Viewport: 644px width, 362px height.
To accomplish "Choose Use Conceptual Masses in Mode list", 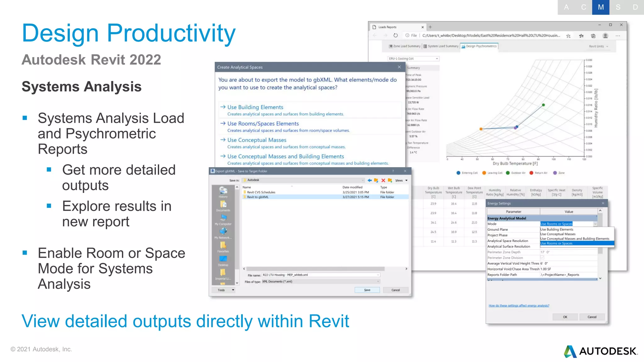I will [x=577, y=234].
